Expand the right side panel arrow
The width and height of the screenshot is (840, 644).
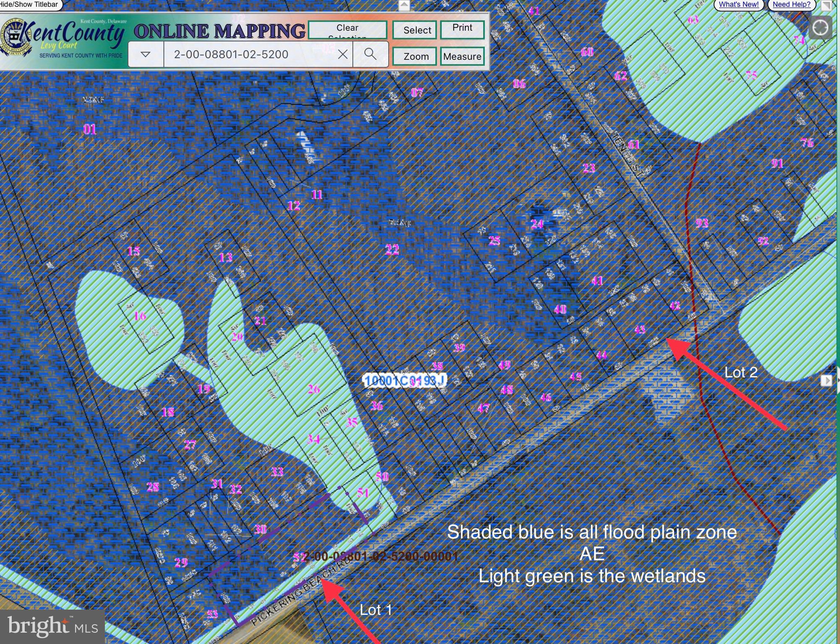[x=826, y=380]
